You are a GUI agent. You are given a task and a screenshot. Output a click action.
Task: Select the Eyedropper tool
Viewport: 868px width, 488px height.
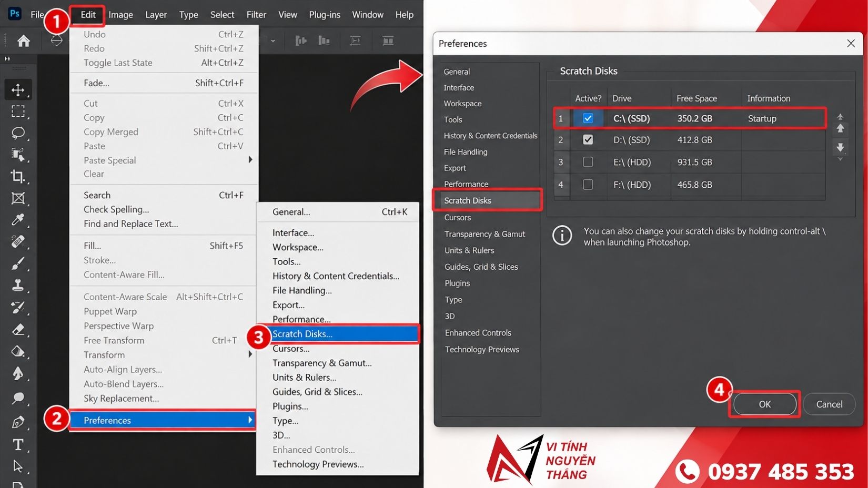(18, 220)
